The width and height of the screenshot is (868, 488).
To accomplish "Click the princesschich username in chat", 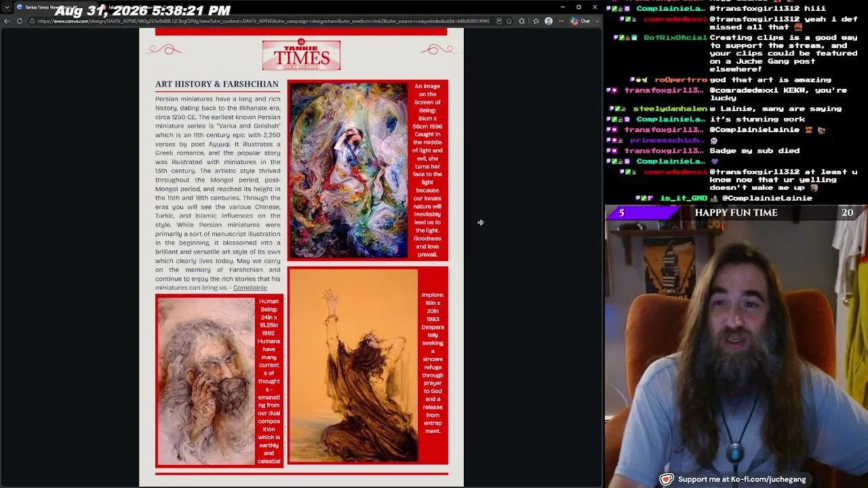I will [x=668, y=140].
